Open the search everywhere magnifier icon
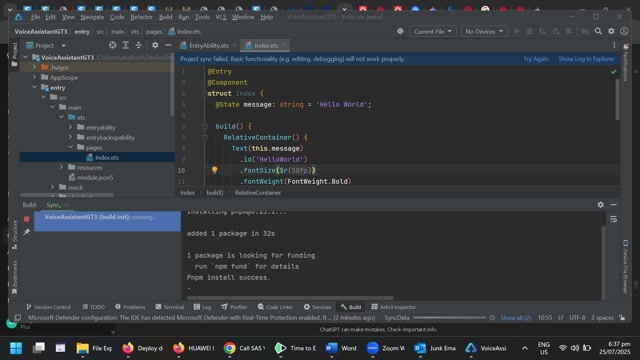Viewport: 640px width, 360px height. pyautogui.click(x=598, y=31)
